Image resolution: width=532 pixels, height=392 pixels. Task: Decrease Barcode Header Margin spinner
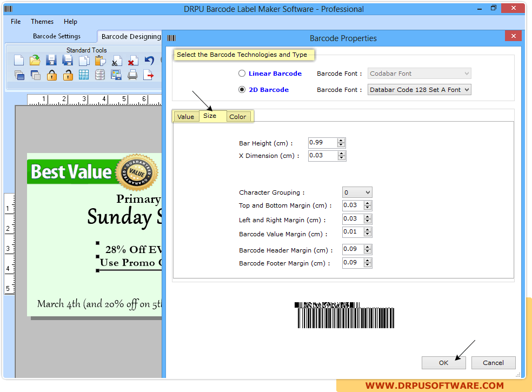click(x=368, y=251)
